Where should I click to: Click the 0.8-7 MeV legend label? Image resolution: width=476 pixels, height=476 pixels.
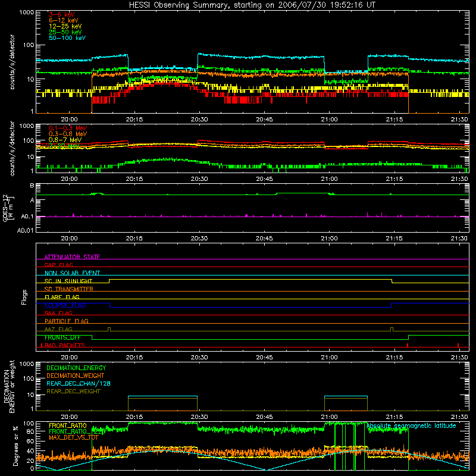tap(65, 140)
